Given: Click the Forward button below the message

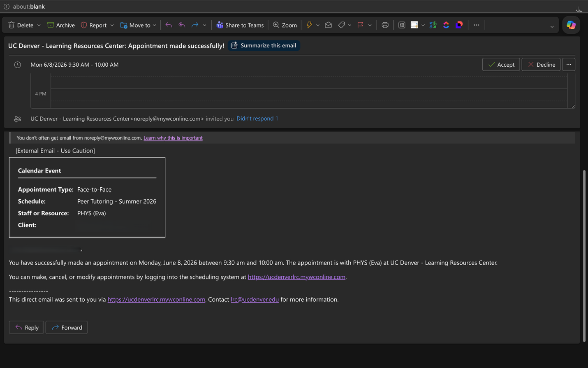Looking at the screenshot, I should (x=67, y=328).
